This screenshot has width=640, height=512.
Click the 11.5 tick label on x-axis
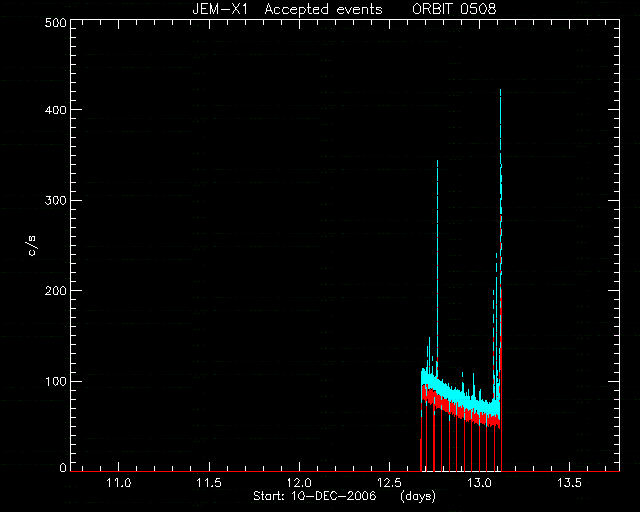tap(209, 483)
